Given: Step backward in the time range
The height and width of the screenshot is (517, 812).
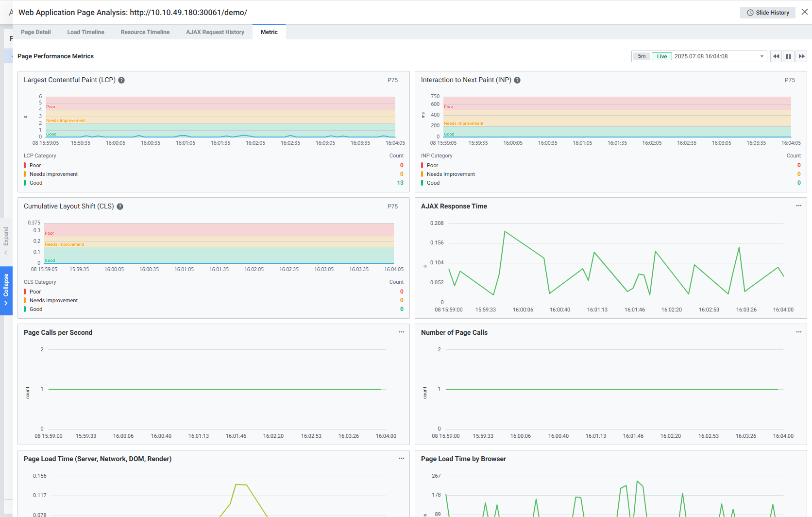Looking at the screenshot, I should click(776, 56).
